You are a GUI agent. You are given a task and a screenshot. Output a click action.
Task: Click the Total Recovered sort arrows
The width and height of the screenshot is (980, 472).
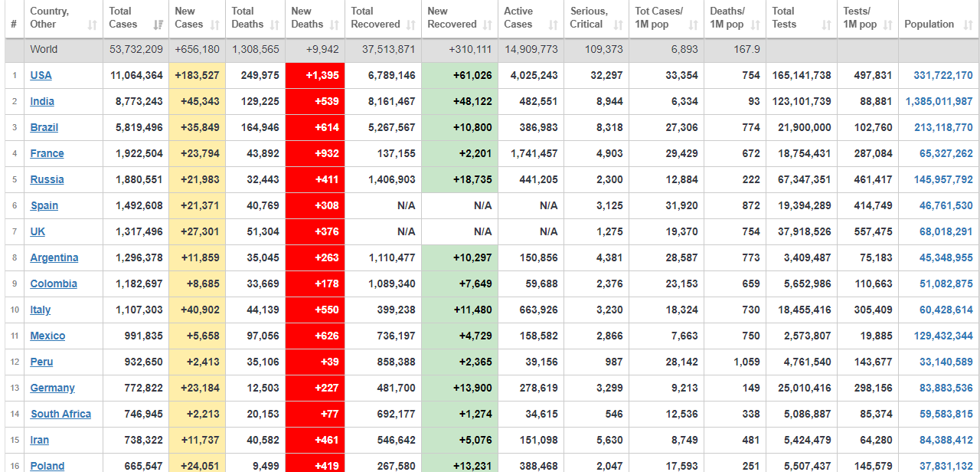click(411, 25)
